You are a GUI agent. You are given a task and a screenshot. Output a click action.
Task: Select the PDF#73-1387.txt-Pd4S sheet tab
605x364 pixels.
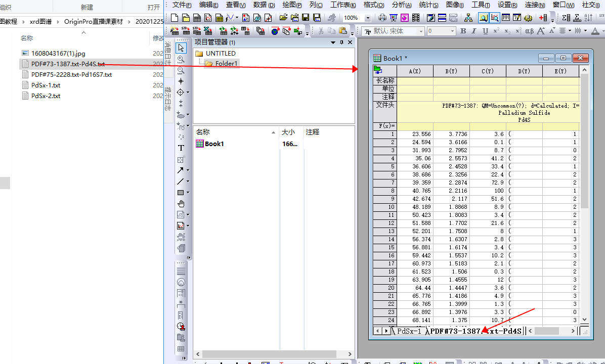click(476, 331)
